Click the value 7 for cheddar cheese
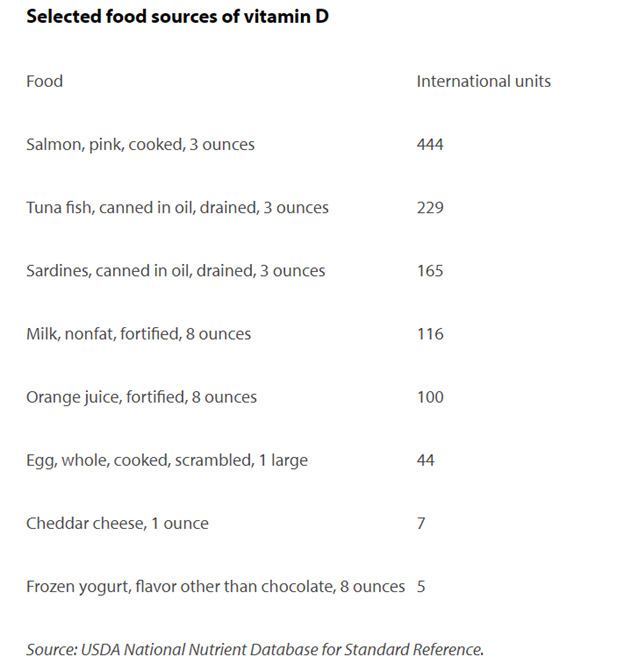 [x=421, y=523]
